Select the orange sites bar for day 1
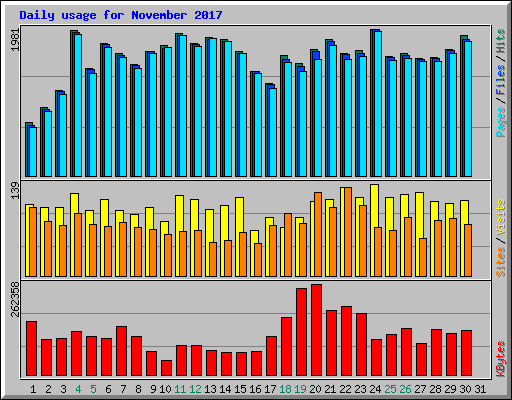 (x=33, y=242)
